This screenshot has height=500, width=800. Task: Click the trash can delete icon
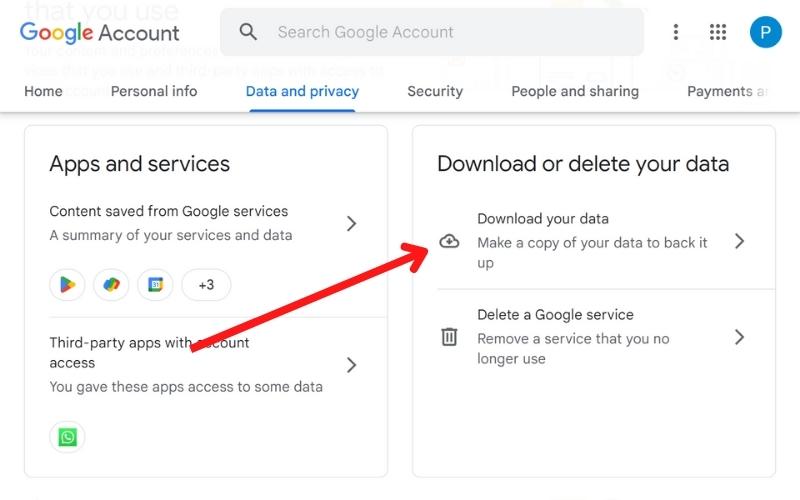[x=450, y=337]
